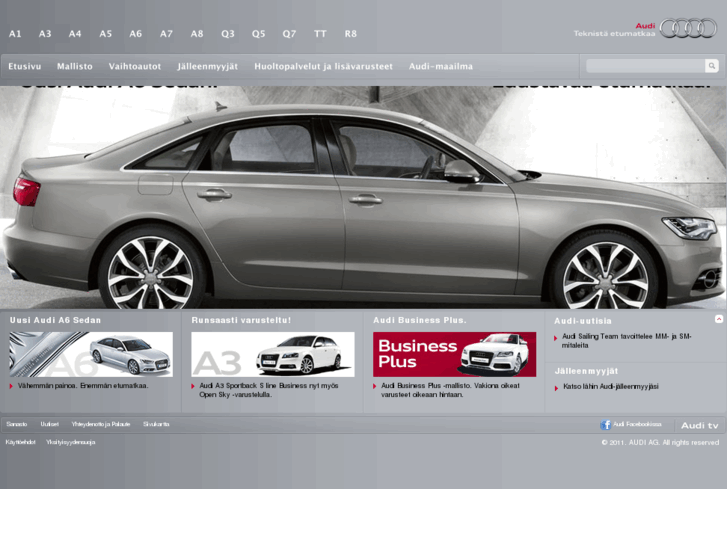Click the Audi four rings logo
Screen dimensions: 727x545
[x=688, y=28]
